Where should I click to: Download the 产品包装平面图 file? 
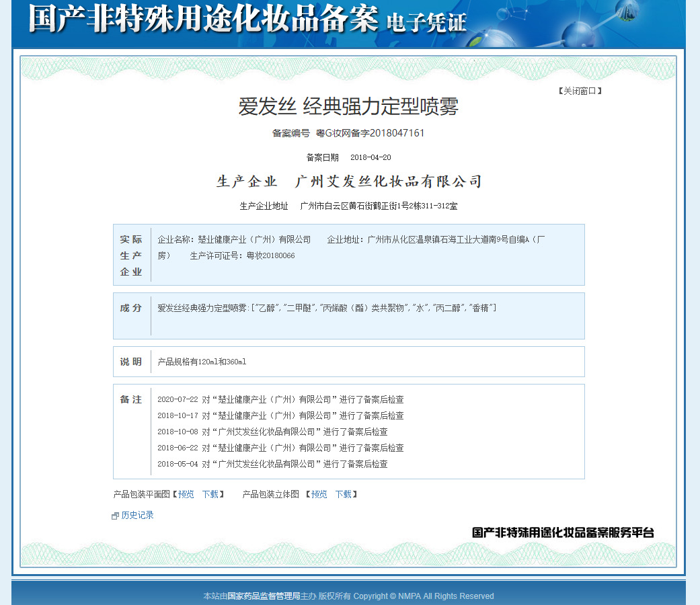210,494
